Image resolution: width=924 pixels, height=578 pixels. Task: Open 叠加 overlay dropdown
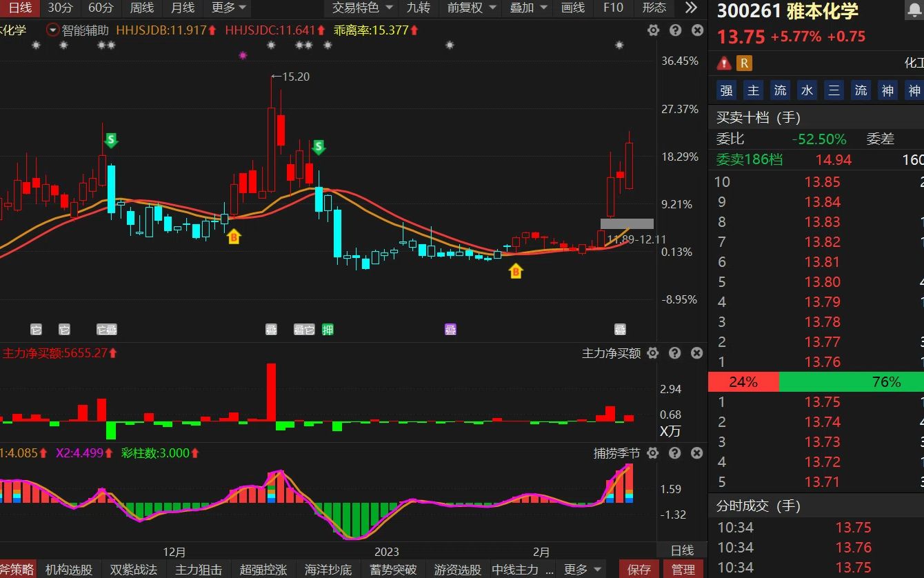pyautogui.click(x=528, y=8)
